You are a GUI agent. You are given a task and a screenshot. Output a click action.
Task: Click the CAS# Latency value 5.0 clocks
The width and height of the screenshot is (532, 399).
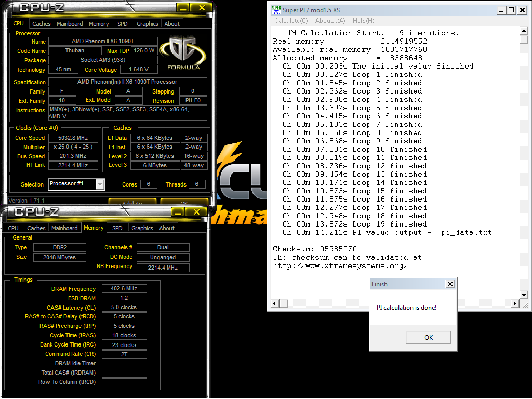[x=124, y=307]
